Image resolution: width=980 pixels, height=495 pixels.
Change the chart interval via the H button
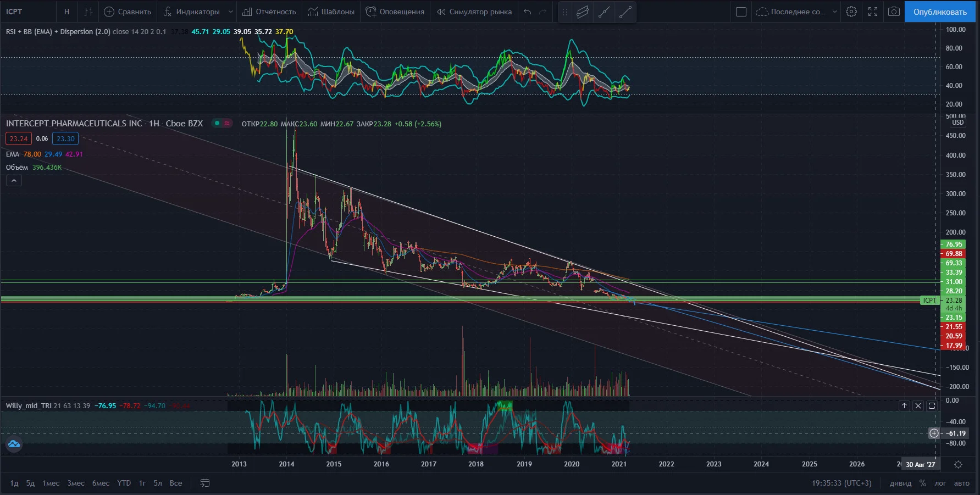[67, 12]
